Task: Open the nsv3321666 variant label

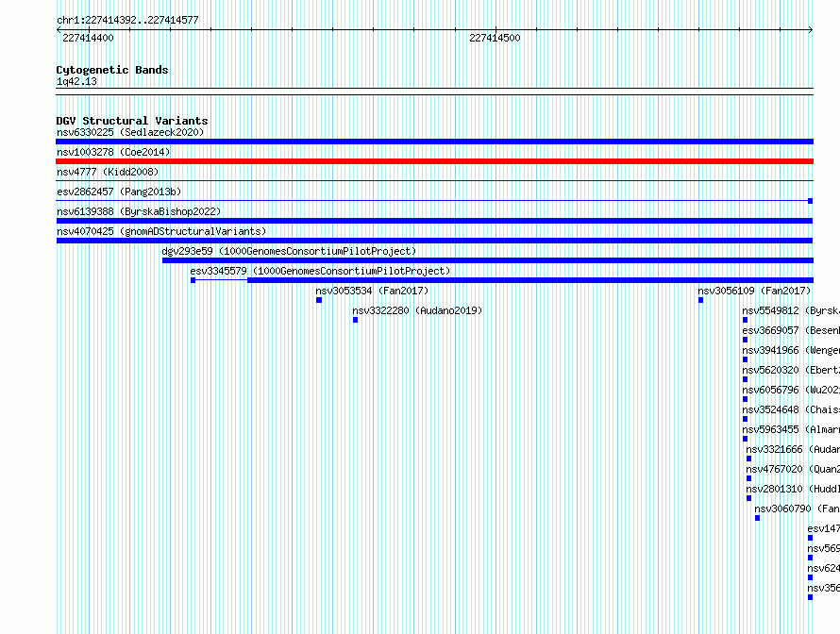Action: pos(793,449)
